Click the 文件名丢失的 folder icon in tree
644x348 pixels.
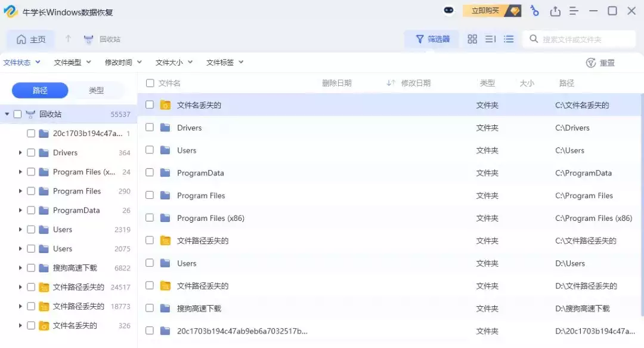[44, 326]
